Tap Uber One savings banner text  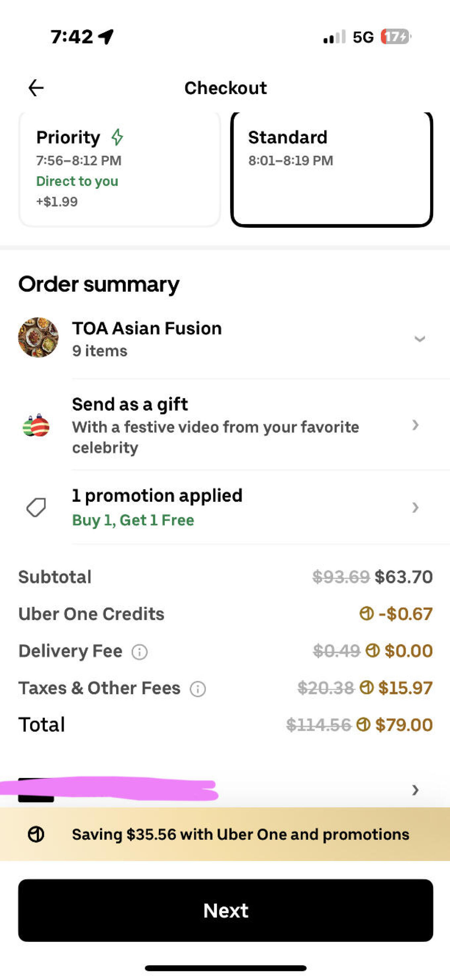240,834
